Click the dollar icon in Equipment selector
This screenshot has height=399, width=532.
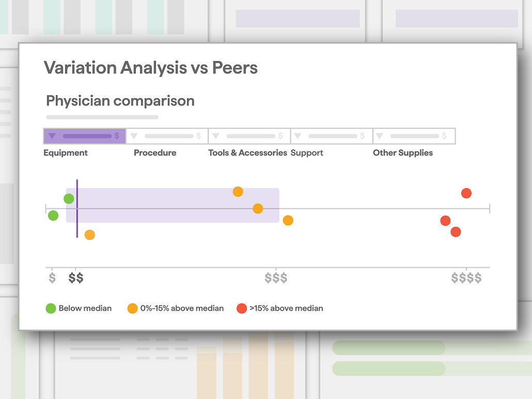tap(117, 136)
